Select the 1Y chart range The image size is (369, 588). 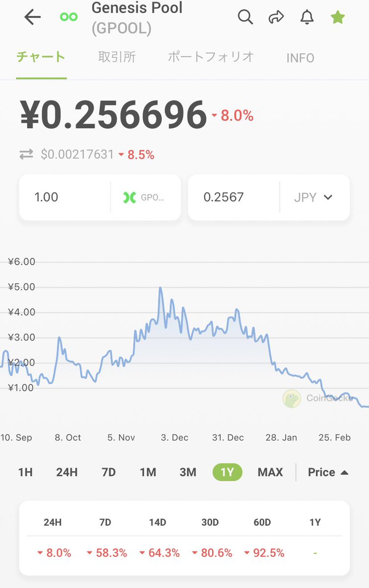coord(227,472)
